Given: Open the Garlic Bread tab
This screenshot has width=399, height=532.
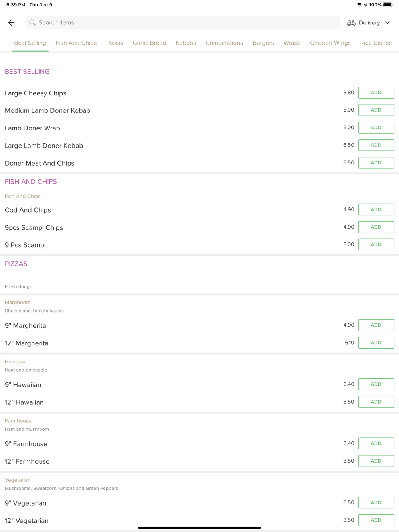Looking at the screenshot, I should click(149, 43).
